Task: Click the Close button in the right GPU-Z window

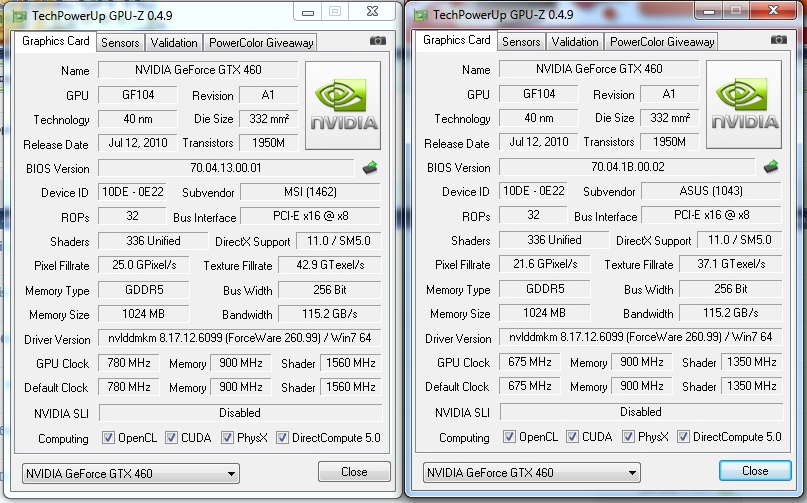Action: pos(755,471)
